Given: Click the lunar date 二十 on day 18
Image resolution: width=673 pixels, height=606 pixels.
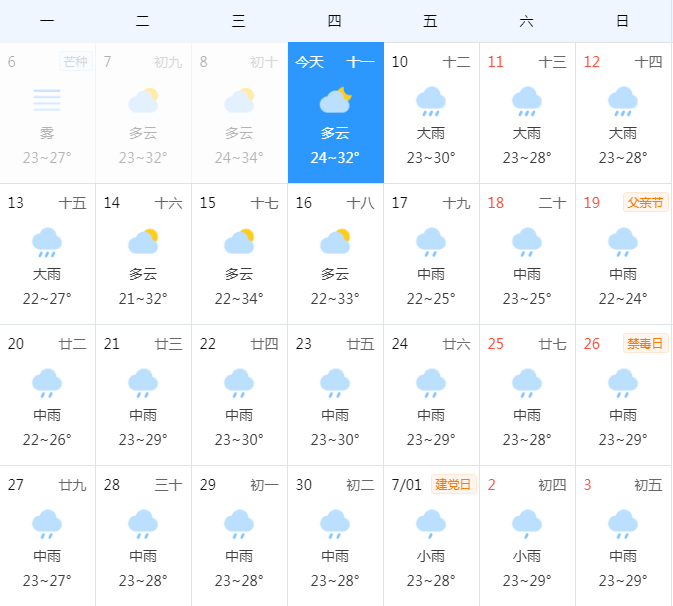Looking at the screenshot, I should [552, 203].
